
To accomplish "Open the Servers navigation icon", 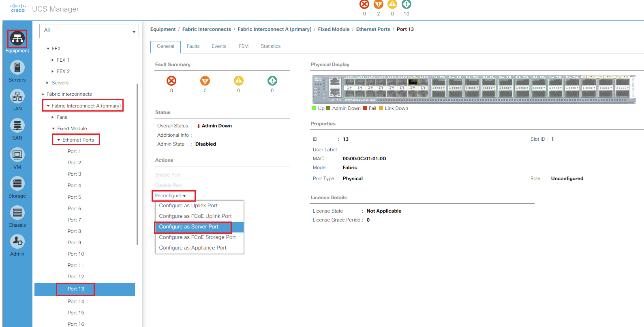I will coord(17,67).
